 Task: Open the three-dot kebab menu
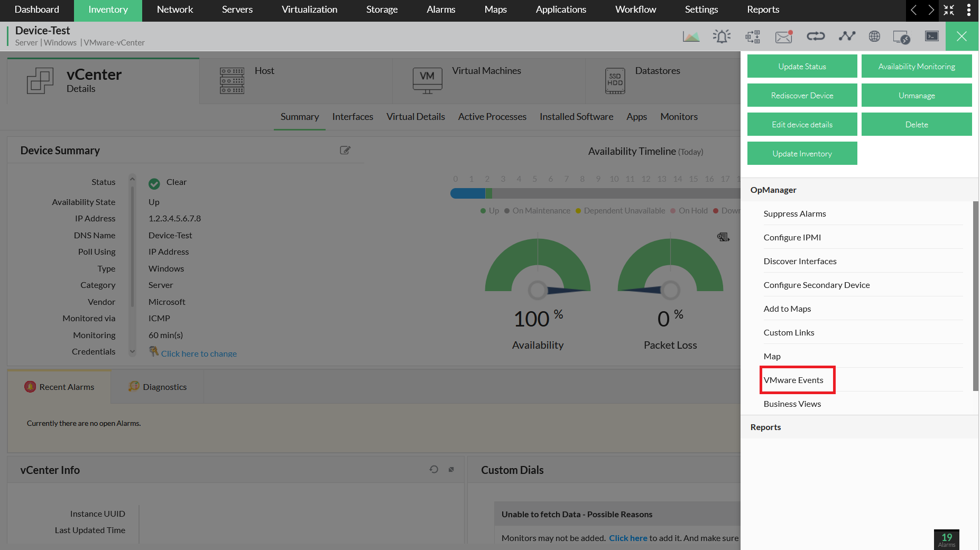click(968, 10)
